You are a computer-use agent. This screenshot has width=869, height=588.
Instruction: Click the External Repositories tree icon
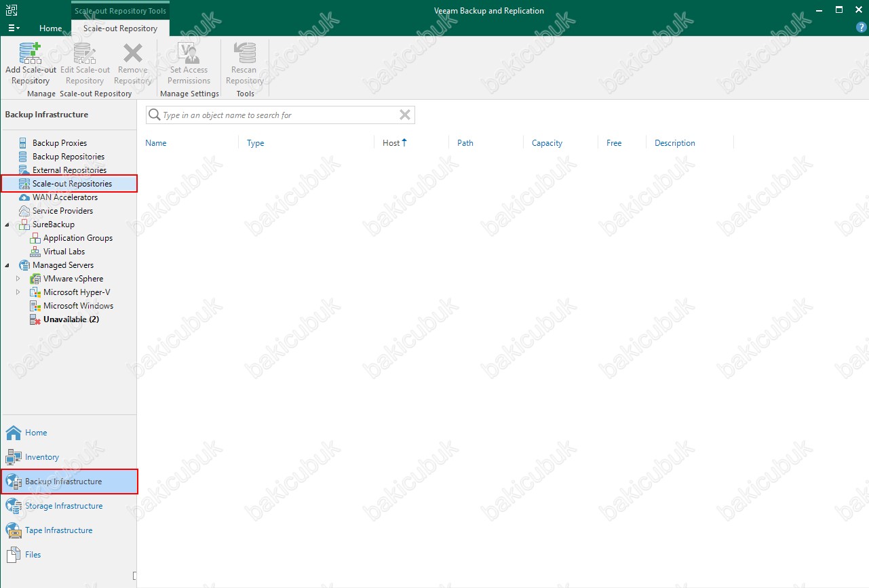[x=24, y=170]
